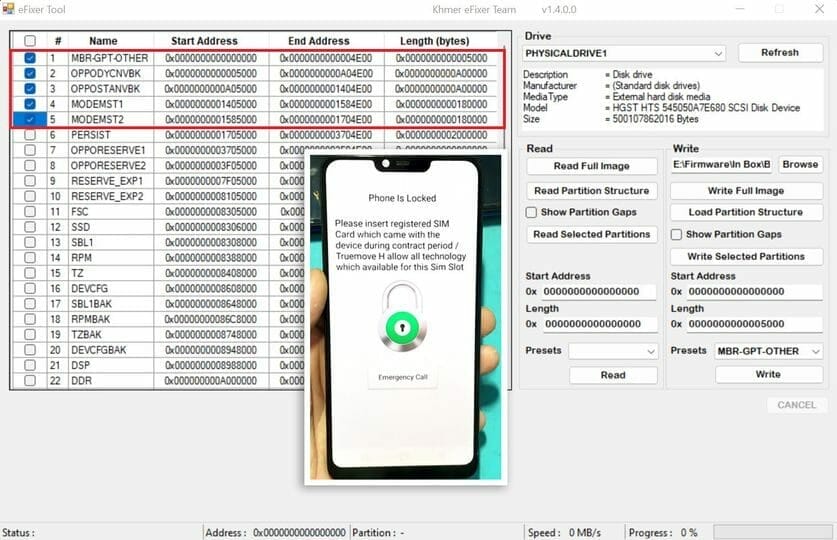Select the RESERVE_EXP1 partition name
837x540 pixels.
[x=107, y=181]
